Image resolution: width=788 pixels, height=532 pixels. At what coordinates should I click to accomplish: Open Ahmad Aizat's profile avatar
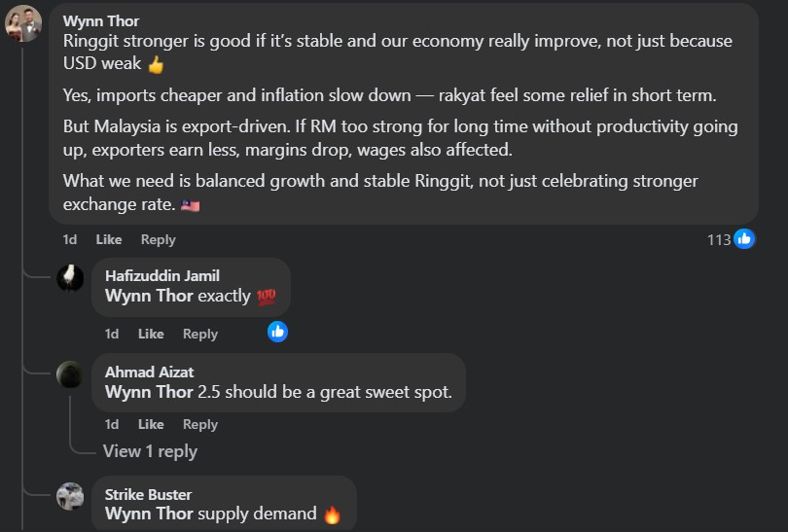tap(69, 374)
